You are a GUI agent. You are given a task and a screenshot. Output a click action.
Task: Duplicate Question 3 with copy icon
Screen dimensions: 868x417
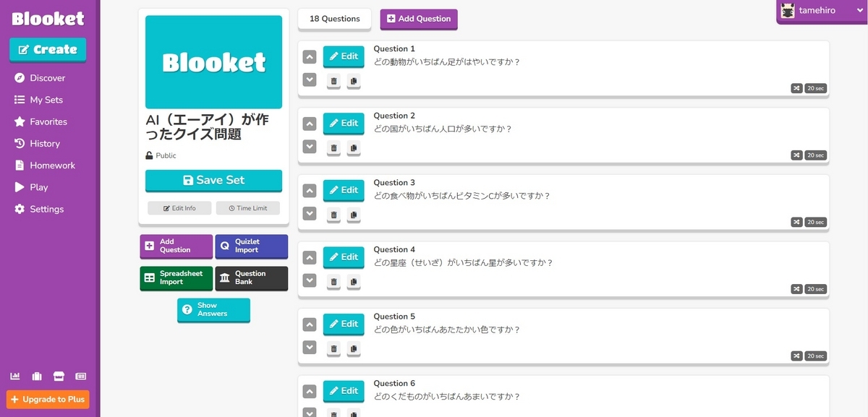tap(353, 215)
